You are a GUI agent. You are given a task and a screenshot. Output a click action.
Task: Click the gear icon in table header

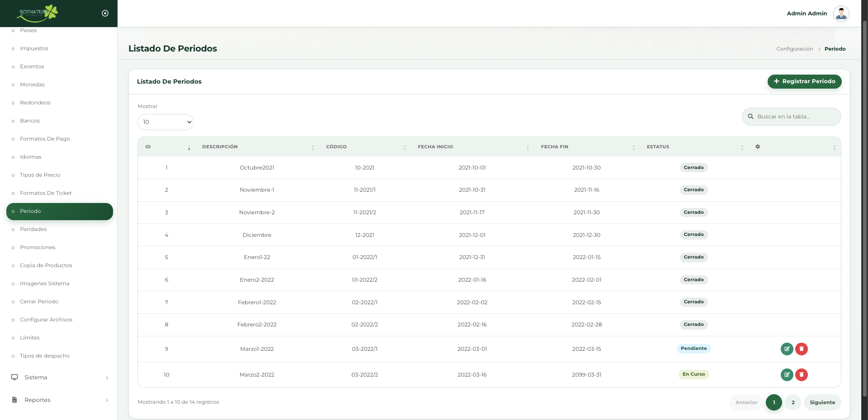[x=758, y=147]
